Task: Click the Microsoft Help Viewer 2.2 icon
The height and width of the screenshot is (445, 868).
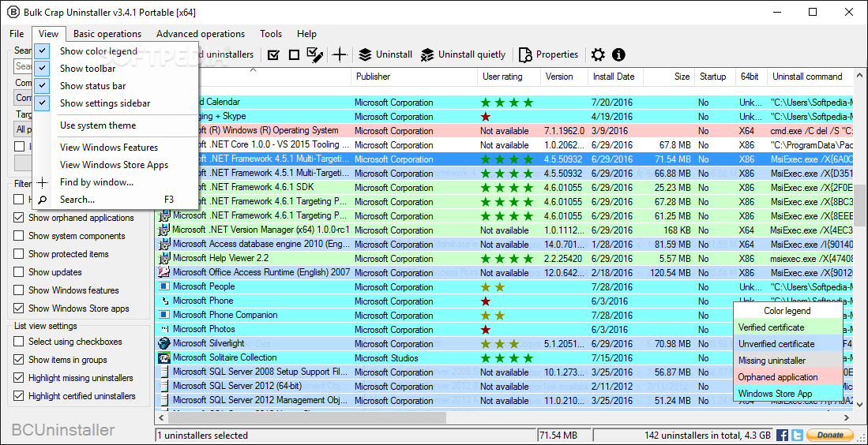Action: tap(163, 258)
